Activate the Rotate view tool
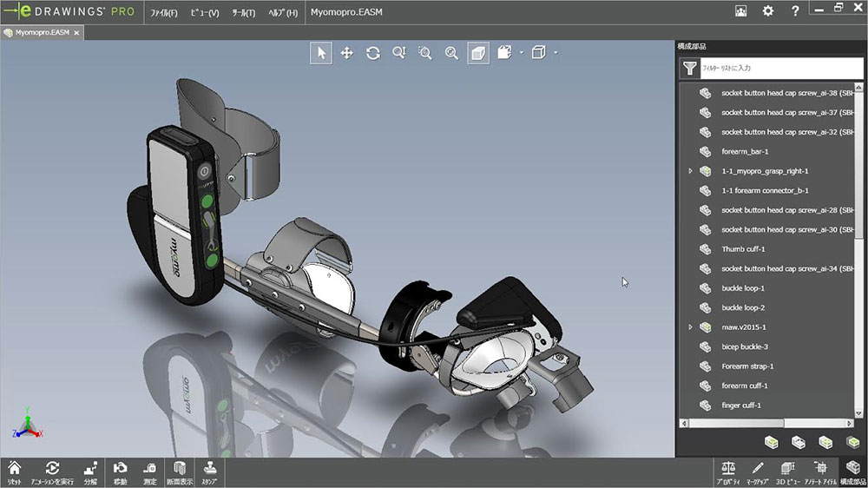 tap(373, 53)
